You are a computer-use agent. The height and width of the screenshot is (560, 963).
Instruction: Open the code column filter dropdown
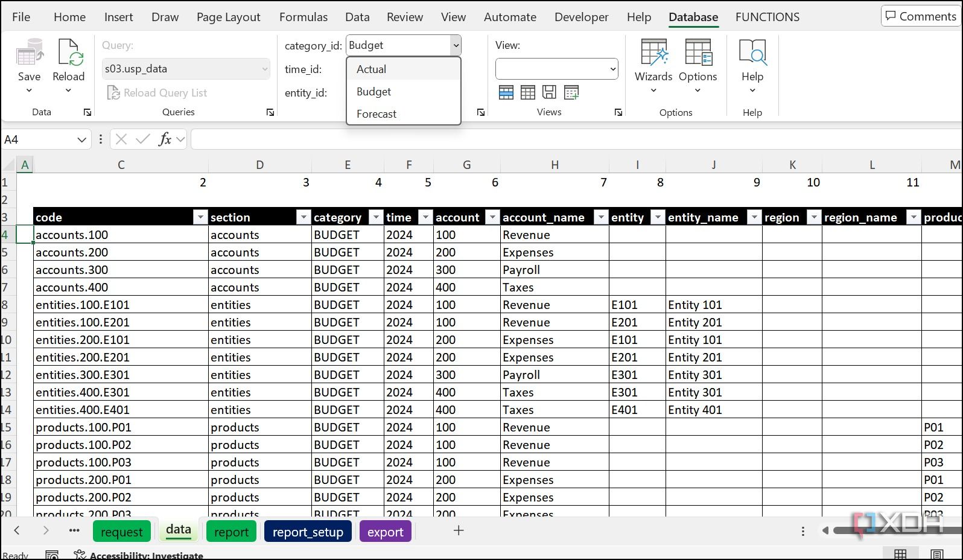coord(200,217)
